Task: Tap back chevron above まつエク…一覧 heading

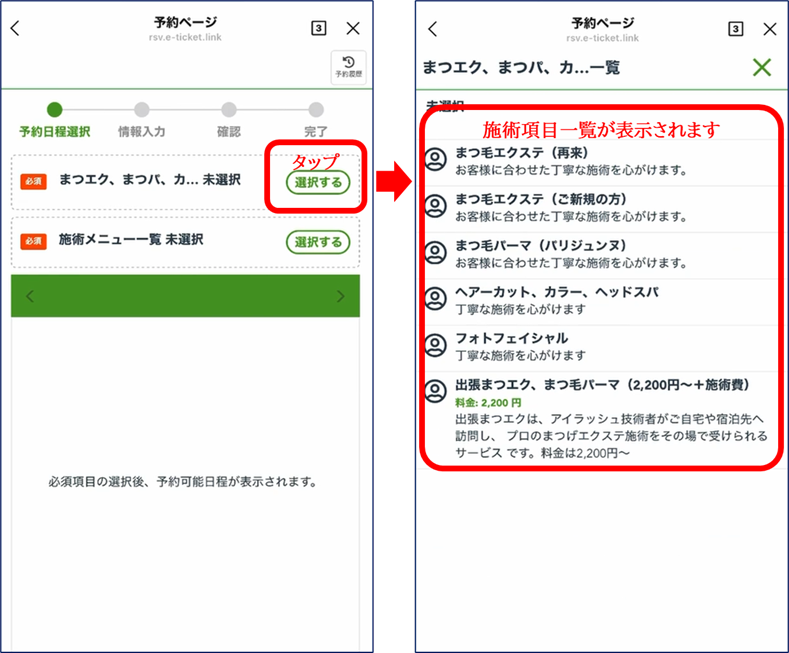Action: click(432, 29)
